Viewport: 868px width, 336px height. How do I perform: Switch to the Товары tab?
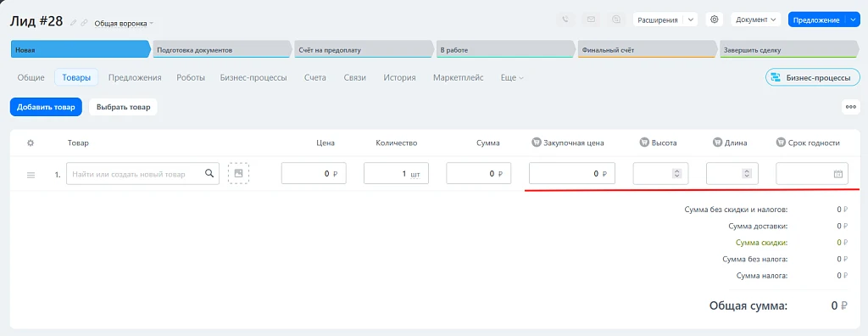(x=76, y=77)
